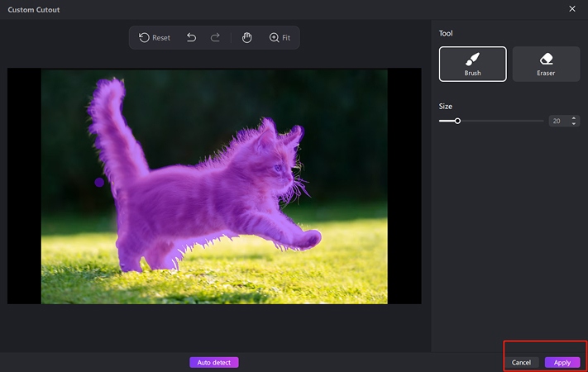Cancel the custom cutout
This screenshot has width=588, height=372.
pyautogui.click(x=521, y=362)
